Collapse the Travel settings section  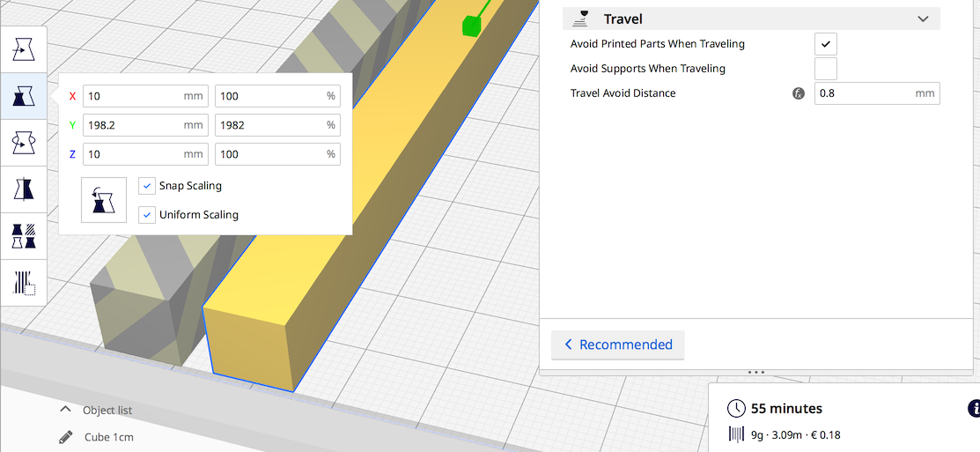[923, 19]
